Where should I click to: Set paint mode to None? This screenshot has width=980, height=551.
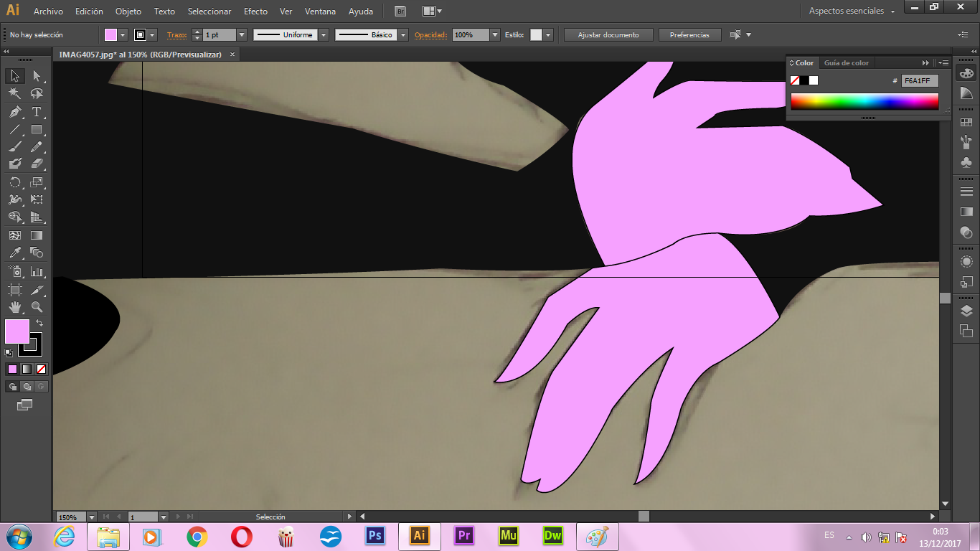click(x=41, y=369)
